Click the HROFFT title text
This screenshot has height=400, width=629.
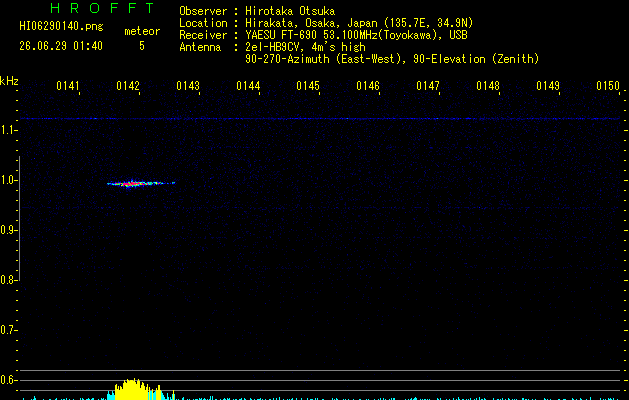[102, 8]
